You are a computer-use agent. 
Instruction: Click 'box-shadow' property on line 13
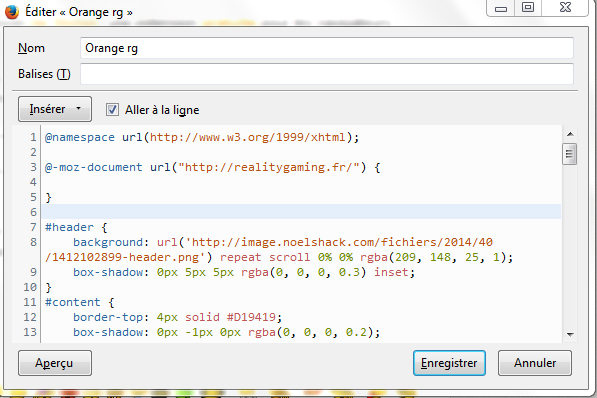pos(108,332)
